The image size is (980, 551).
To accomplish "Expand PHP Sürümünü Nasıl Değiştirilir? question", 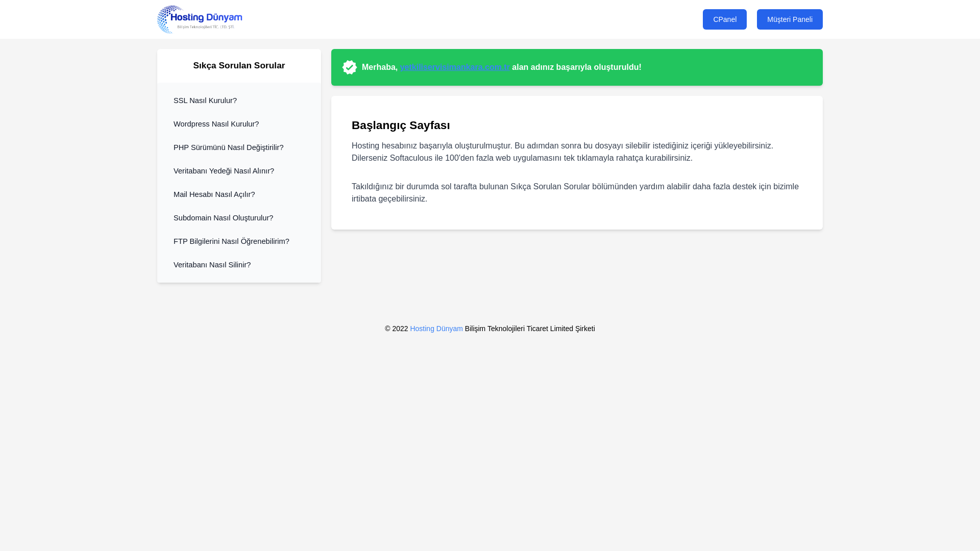I will (x=228, y=147).
